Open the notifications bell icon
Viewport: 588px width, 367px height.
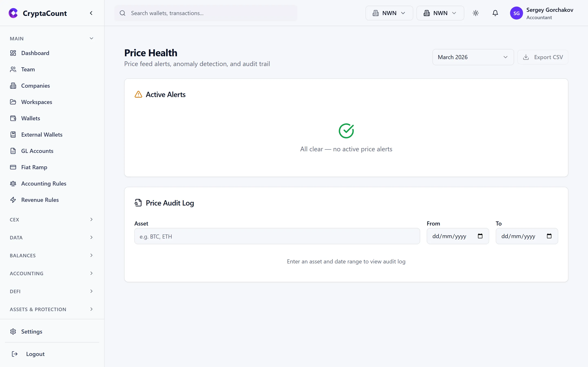pyautogui.click(x=495, y=13)
